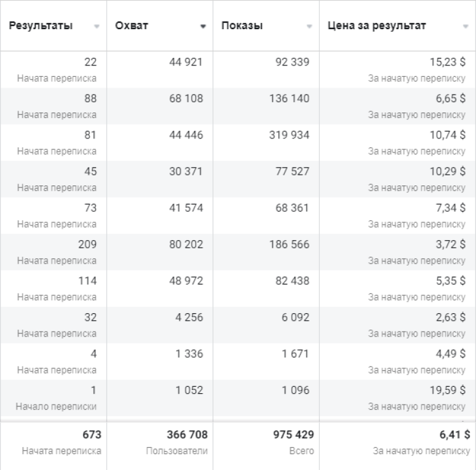Viewport: 476px width, 470px height.
Task: Select total reach 366 708
Action: [x=187, y=435]
